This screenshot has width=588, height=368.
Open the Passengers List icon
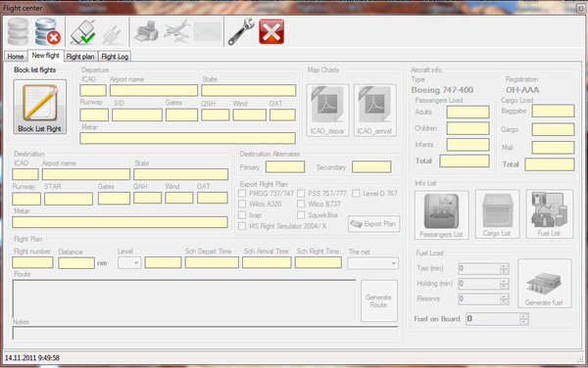coord(441,214)
